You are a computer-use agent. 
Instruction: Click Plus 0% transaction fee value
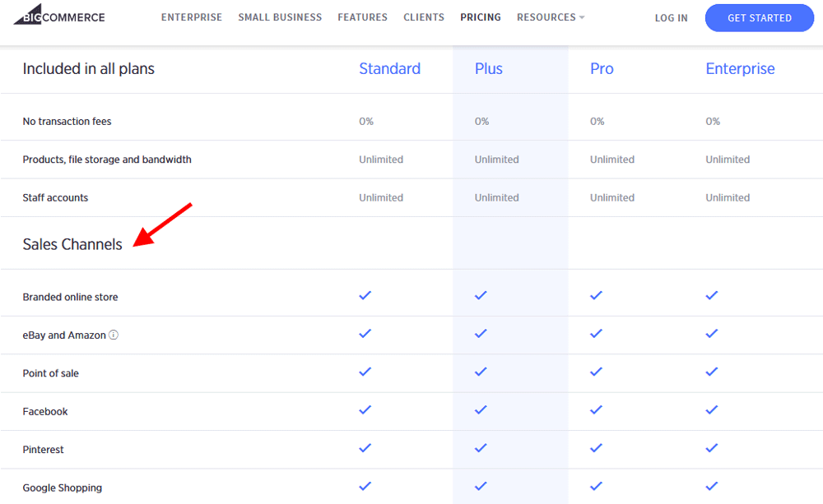click(x=481, y=121)
